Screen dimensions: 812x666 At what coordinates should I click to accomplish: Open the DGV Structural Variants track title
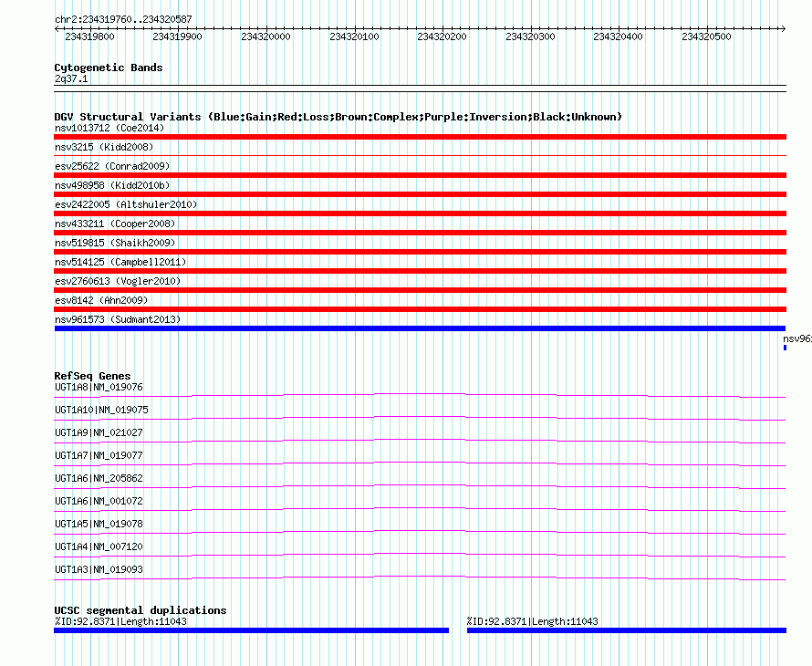[x=338, y=117]
